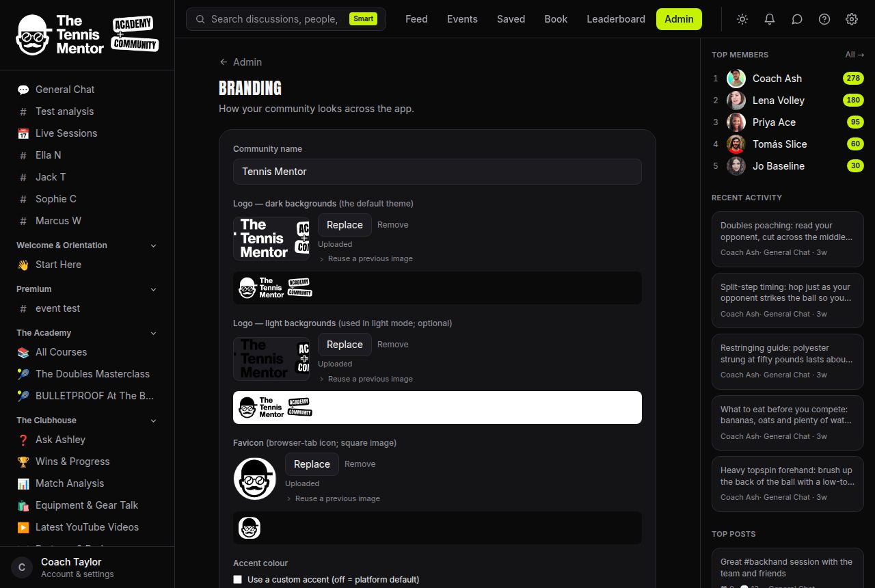
Task: Open notifications bell icon
Action: [x=770, y=19]
